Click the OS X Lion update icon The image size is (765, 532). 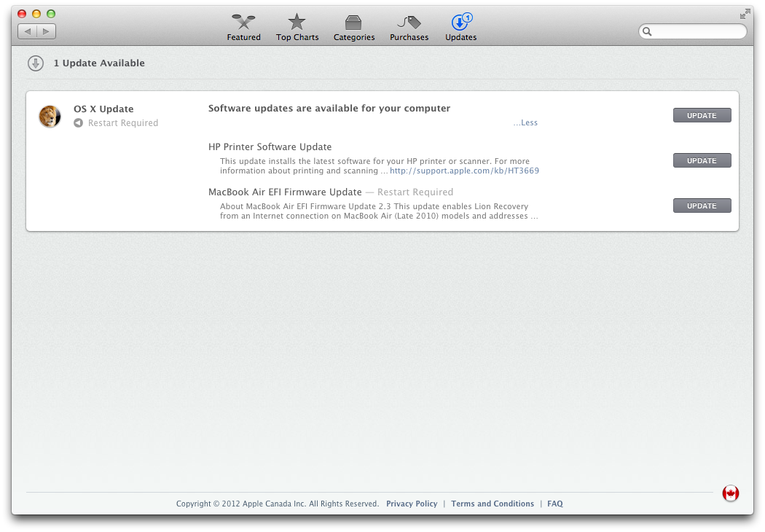pos(50,116)
